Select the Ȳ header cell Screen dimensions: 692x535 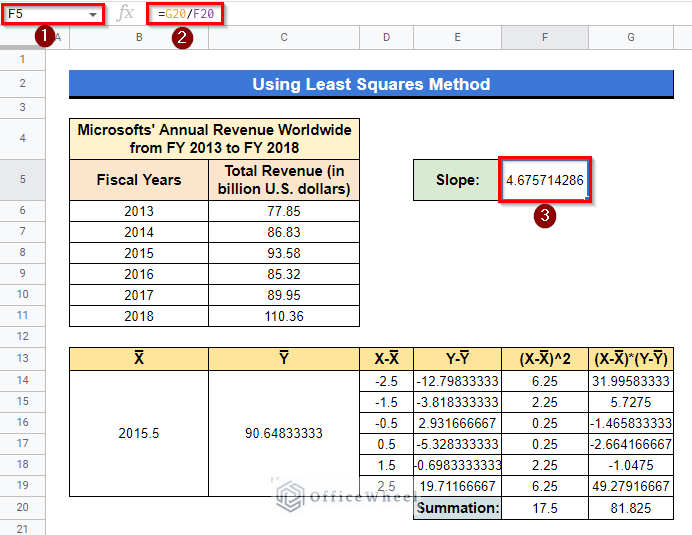(284, 358)
